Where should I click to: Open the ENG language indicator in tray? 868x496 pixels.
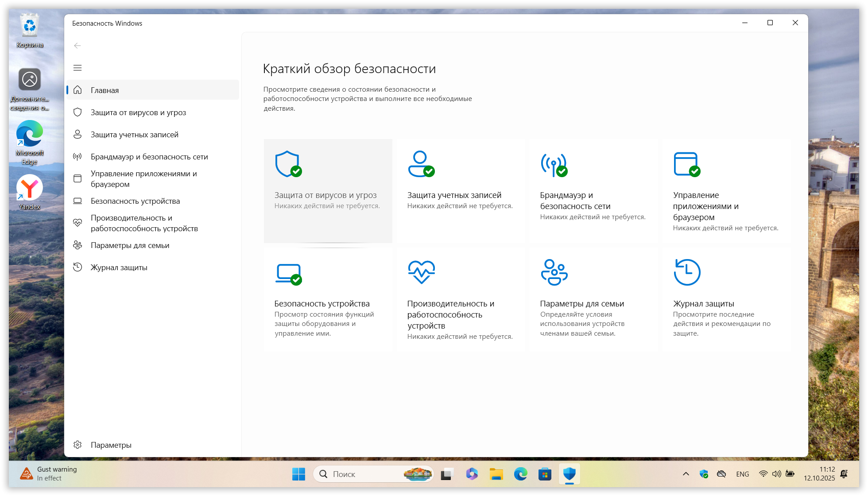coord(742,474)
